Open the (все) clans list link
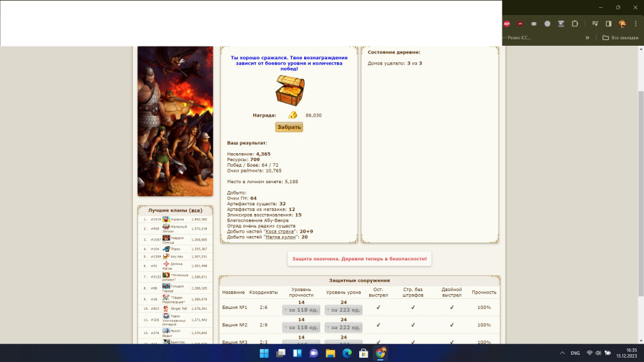 (195, 210)
